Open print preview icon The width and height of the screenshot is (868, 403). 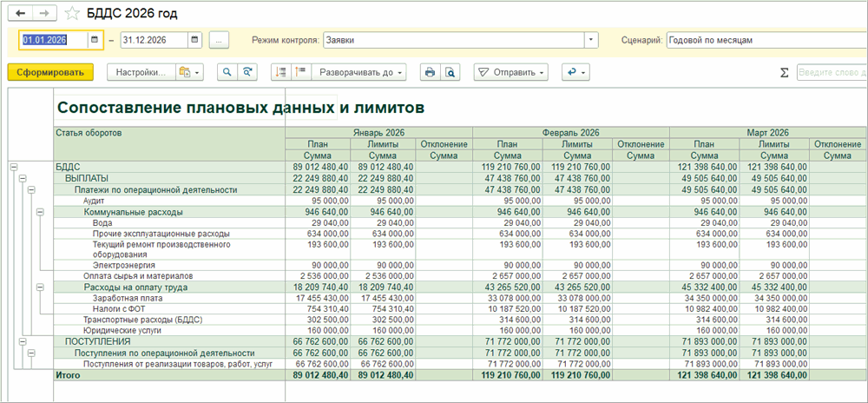click(x=450, y=72)
